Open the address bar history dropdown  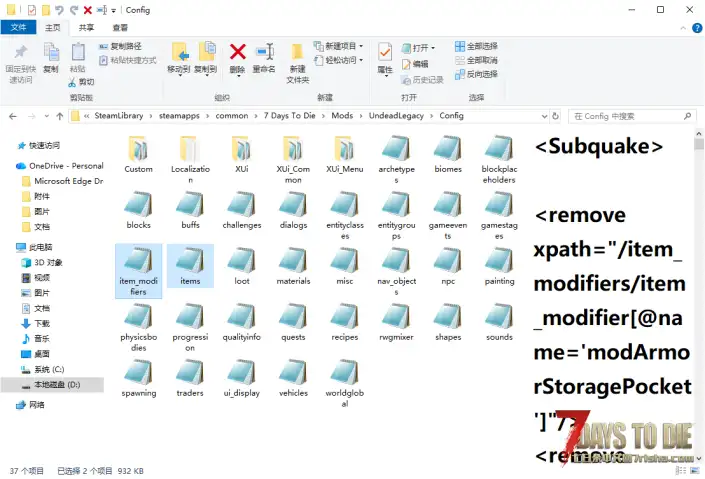coord(544,116)
